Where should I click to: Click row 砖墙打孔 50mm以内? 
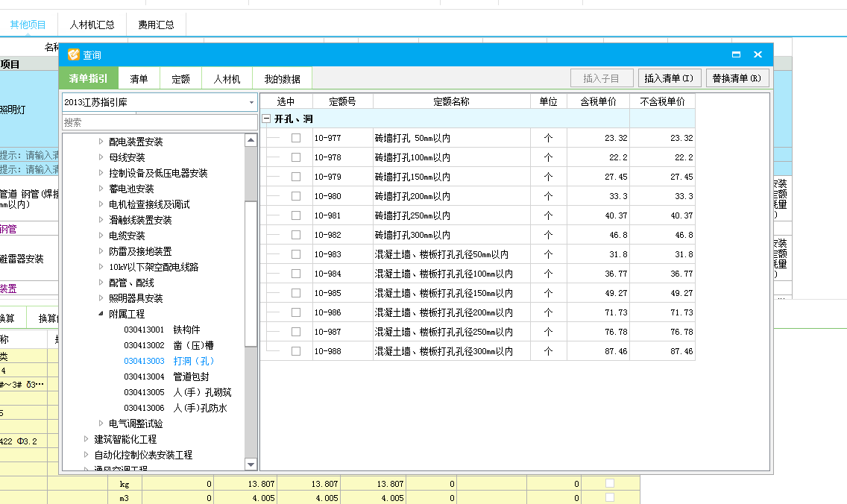[477, 138]
